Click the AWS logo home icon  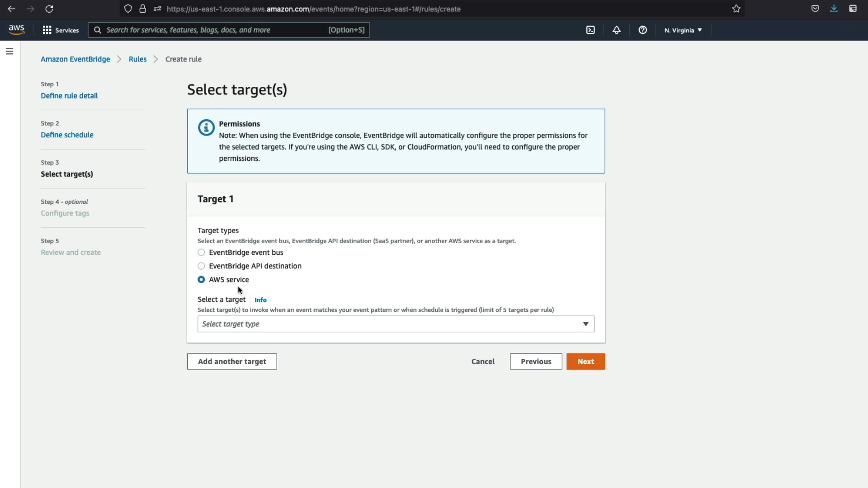tap(16, 30)
